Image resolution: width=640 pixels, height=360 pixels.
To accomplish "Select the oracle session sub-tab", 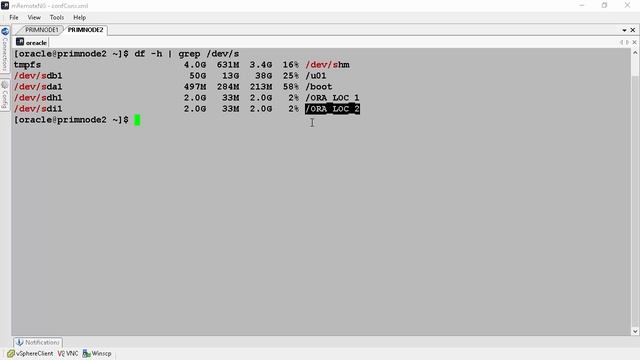I will [x=31, y=42].
